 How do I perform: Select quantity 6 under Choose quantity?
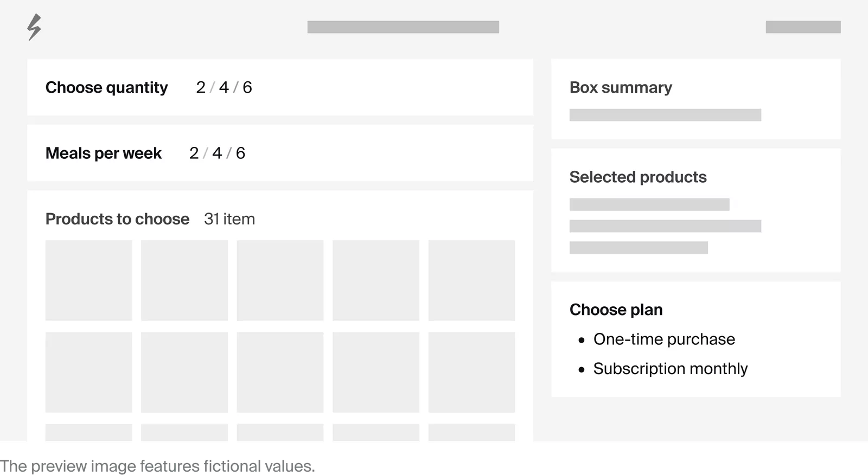[247, 87]
